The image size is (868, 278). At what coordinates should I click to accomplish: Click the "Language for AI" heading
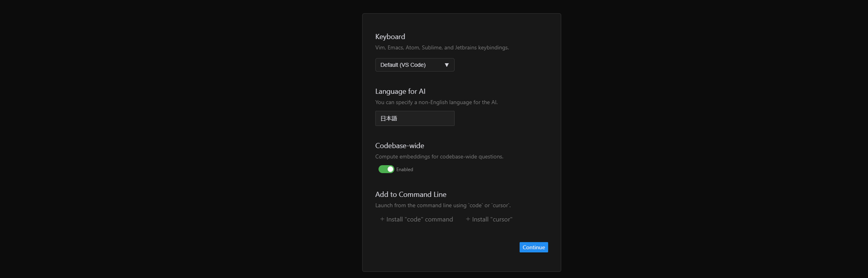(400, 92)
